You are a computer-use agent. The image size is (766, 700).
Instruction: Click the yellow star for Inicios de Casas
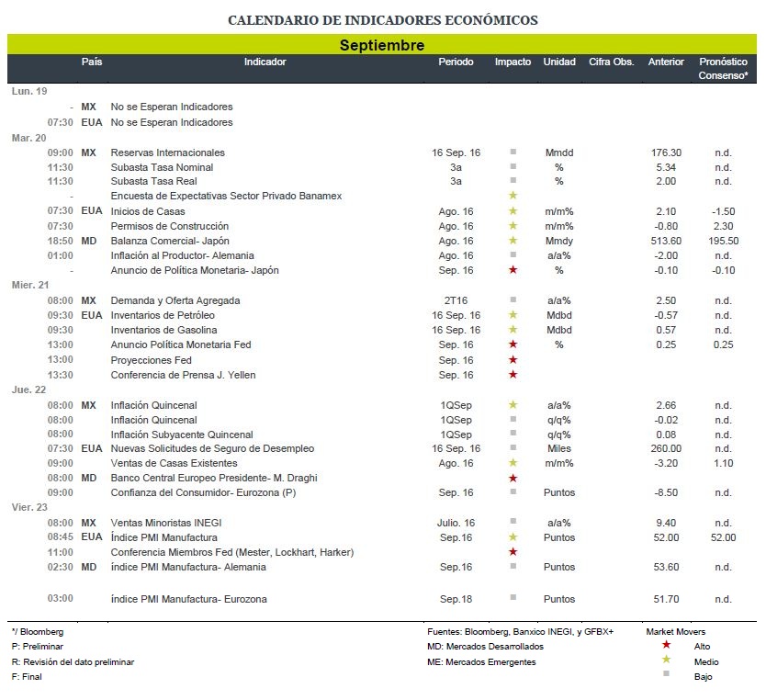(513, 211)
